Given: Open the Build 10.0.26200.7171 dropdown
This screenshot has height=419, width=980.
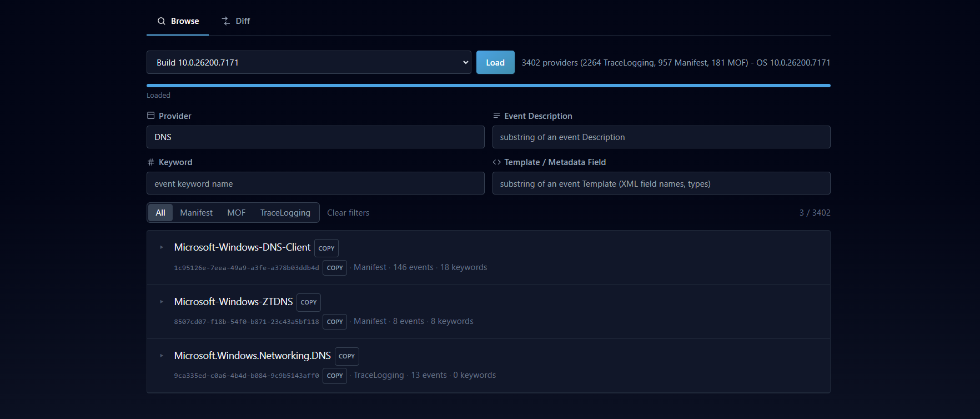Looking at the screenshot, I should (x=309, y=62).
